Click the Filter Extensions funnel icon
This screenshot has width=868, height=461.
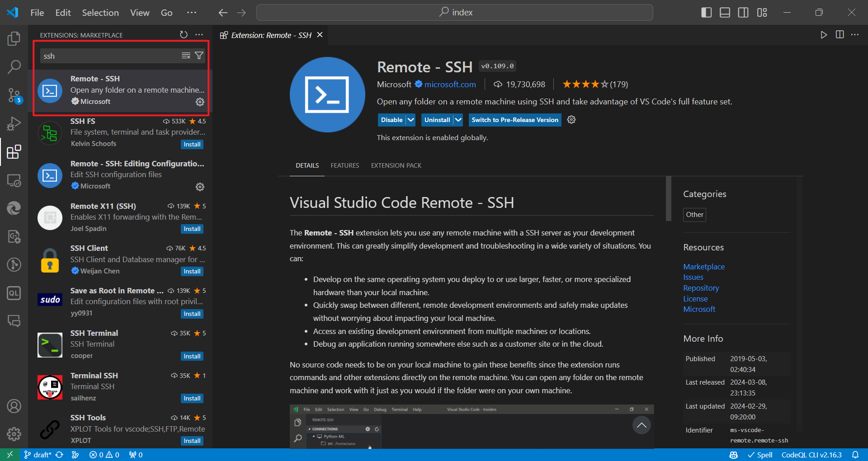pos(199,56)
